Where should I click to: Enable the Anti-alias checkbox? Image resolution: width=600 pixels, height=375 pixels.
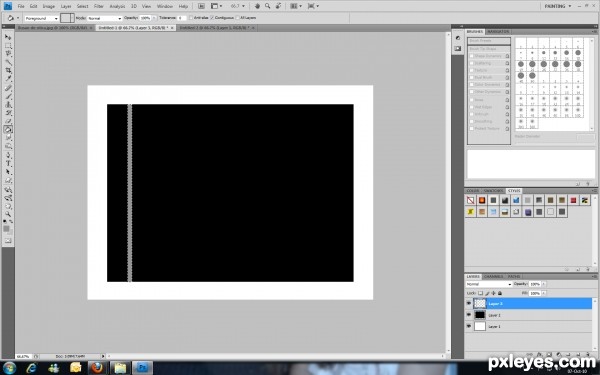click(x=191, y=18)
